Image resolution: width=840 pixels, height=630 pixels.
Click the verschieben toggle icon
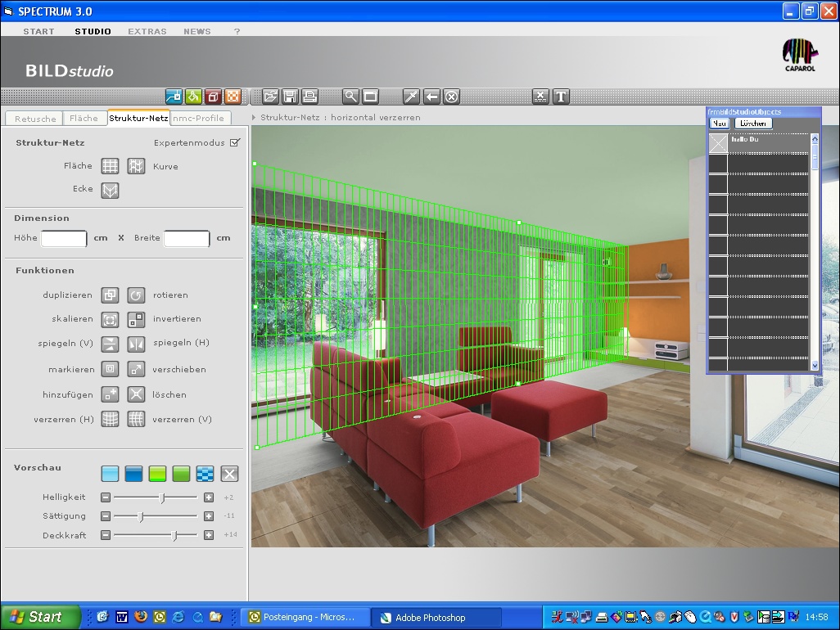[135, 369]
